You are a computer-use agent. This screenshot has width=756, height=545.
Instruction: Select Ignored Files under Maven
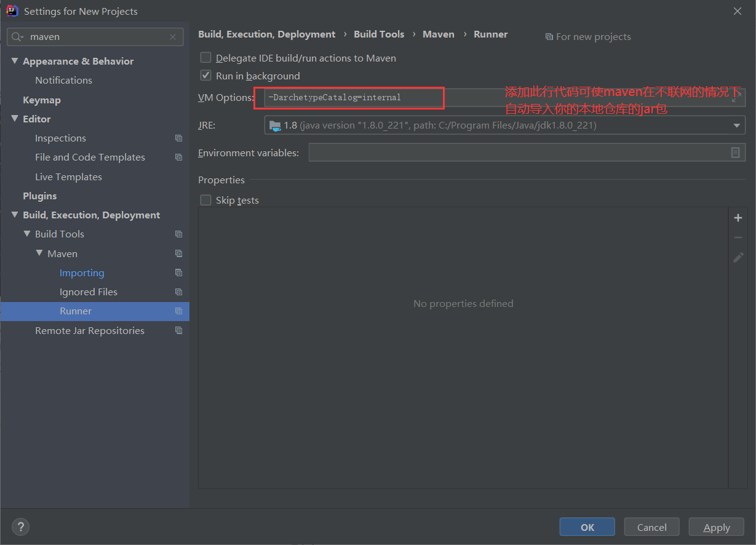pos(89,292)
